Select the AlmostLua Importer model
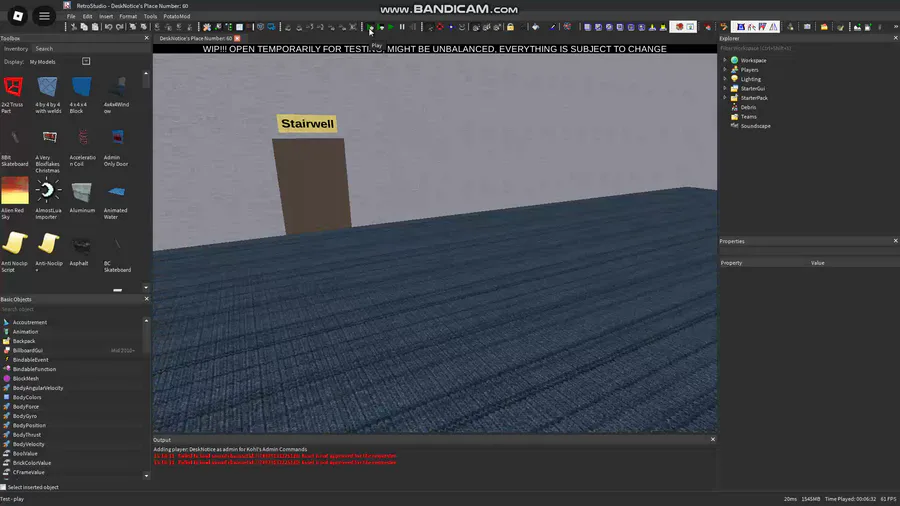This screenshot has height=506, width=900. click(x=48, y=198)
